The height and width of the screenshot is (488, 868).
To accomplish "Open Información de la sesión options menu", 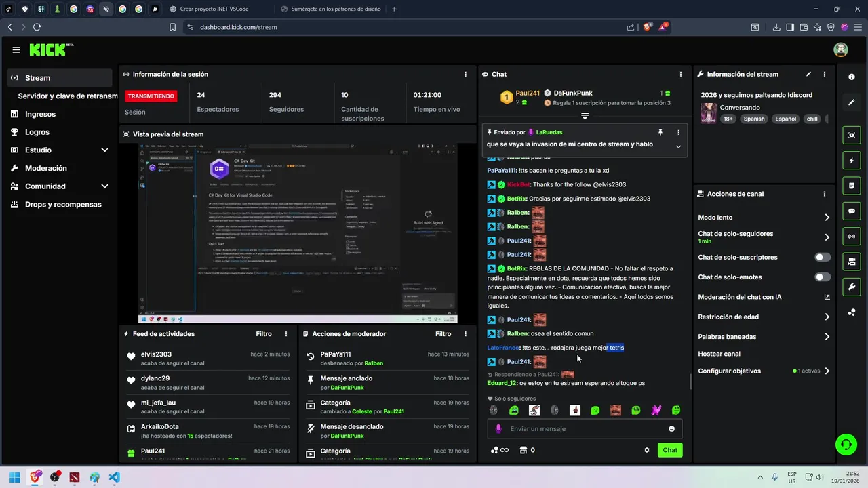I will 465,74.
